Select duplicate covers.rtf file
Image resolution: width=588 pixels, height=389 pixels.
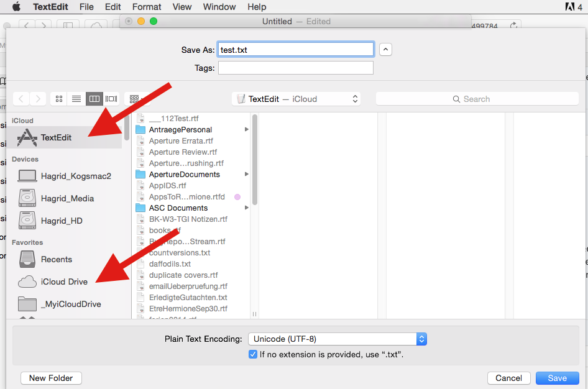(x=183, y=275)
